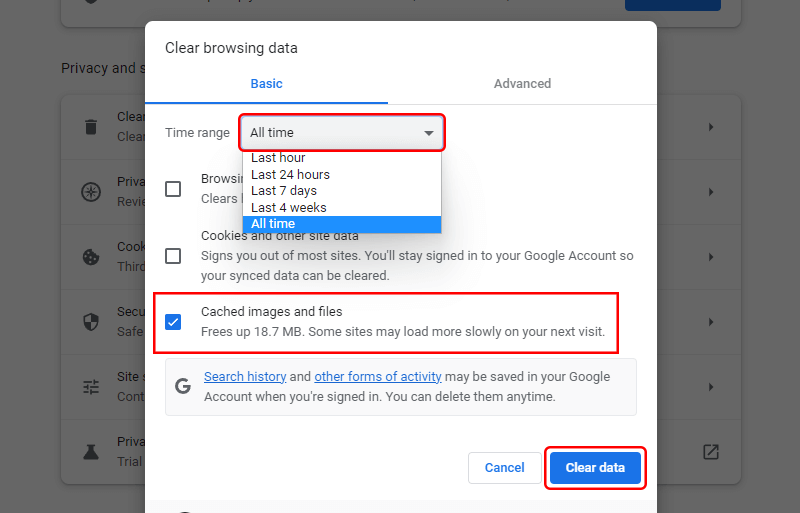Image resolution: width=800 pixels, height=513 pixels.
Task: Open the Time range dropdown
Action: coord(342,133)
